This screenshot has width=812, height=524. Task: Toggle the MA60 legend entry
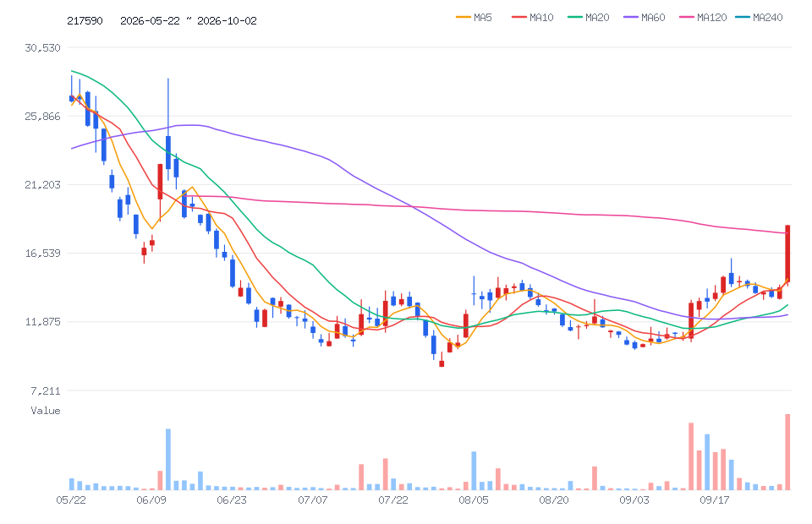pyautogui.click(x=645, y=18)
